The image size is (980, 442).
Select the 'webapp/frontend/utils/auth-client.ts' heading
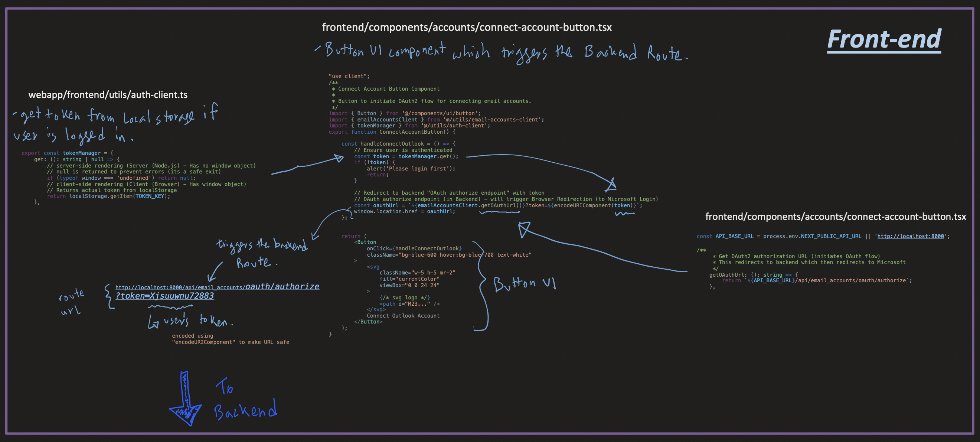click(108, 95)
